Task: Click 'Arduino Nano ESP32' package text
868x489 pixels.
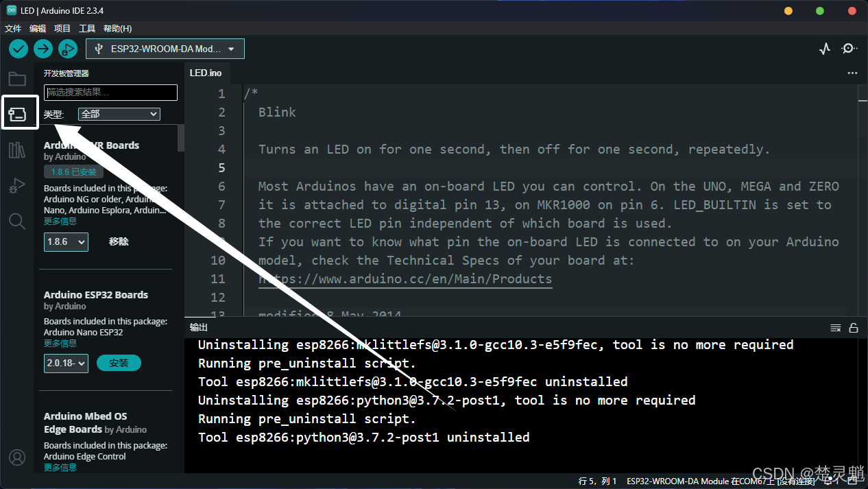Action: click(x=84, y=333)
